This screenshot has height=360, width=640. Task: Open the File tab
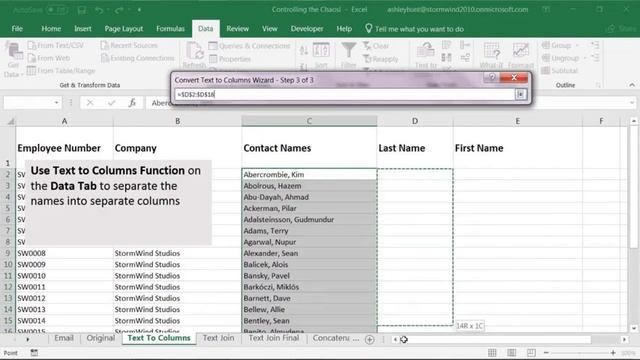pos(17,29)
